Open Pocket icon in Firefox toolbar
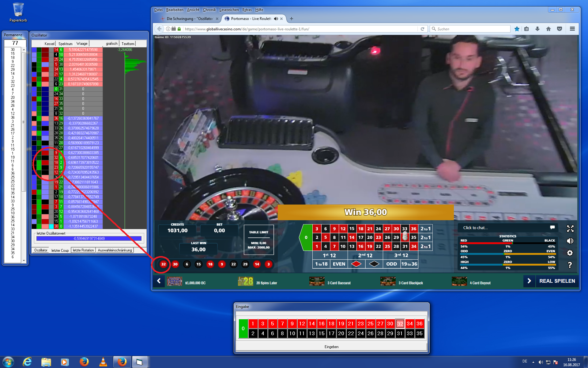Screen dimensions: 588x368 (x=560, y=29)
